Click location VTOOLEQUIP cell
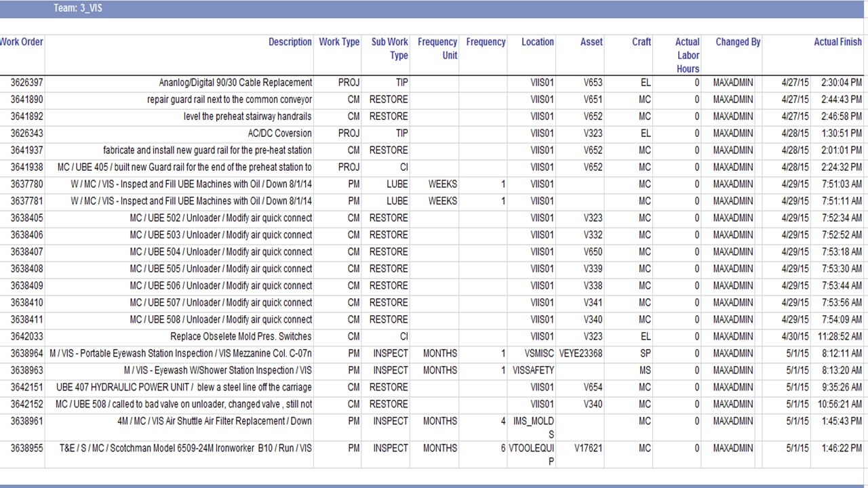The height and width of the screenshot is (488, 868). coord(532,455)
